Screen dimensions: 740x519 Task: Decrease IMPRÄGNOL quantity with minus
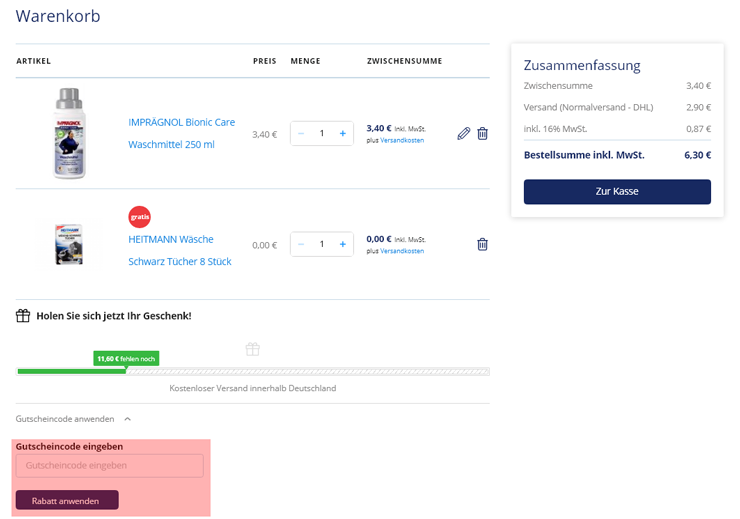(x=301, y=134)
